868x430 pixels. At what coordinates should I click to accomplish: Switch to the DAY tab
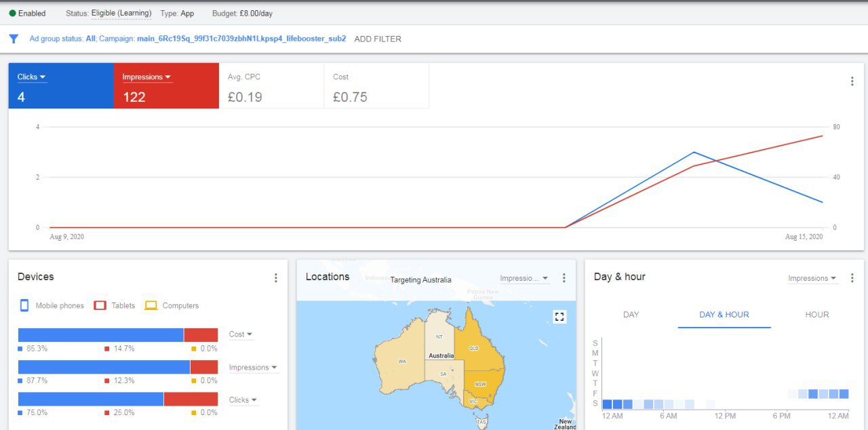click(631, 315)
